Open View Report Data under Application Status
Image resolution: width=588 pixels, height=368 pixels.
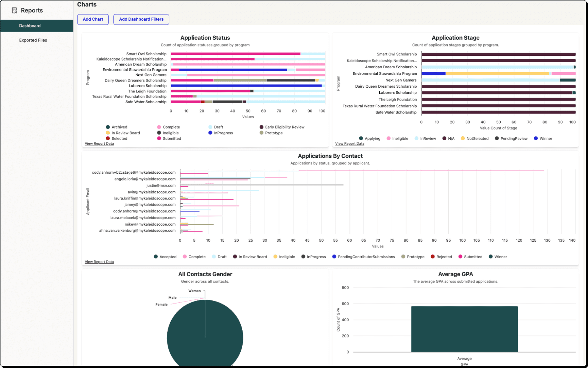99,144
